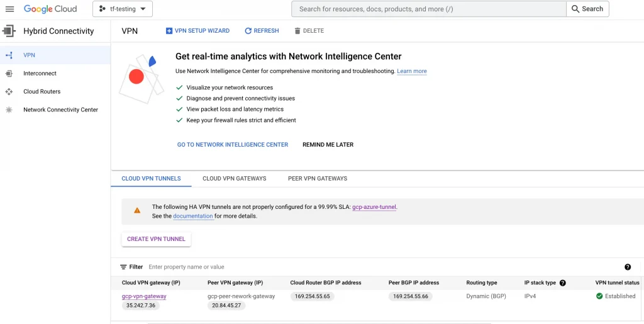This screenshot has width=644, height=324.
Task: Switch to the Cloud VPN Tunnels tab
Action: pos(151,179)
